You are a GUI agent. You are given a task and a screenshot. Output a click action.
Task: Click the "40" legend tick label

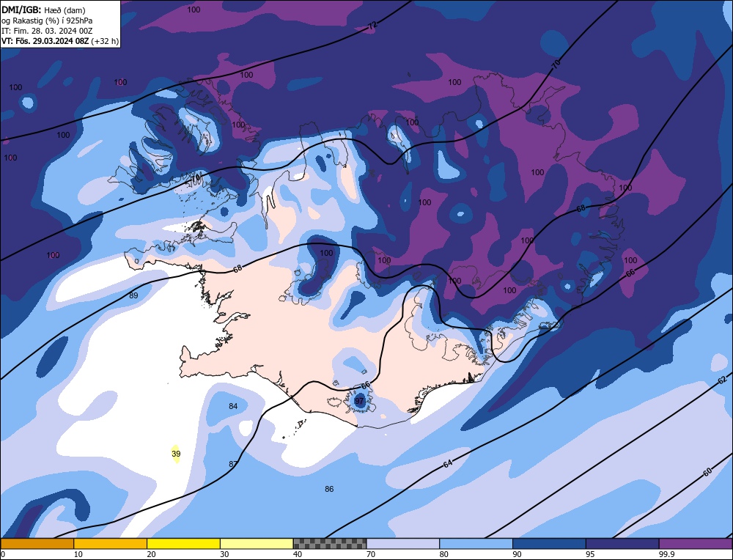click(x=298, y=554)
